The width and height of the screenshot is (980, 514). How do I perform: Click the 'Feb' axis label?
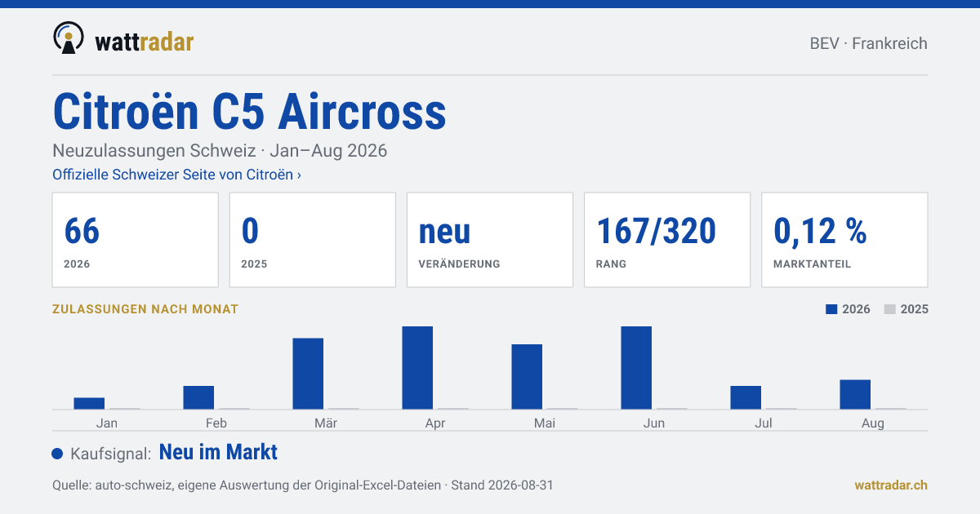pyautogui.click(x=216, y=423)
